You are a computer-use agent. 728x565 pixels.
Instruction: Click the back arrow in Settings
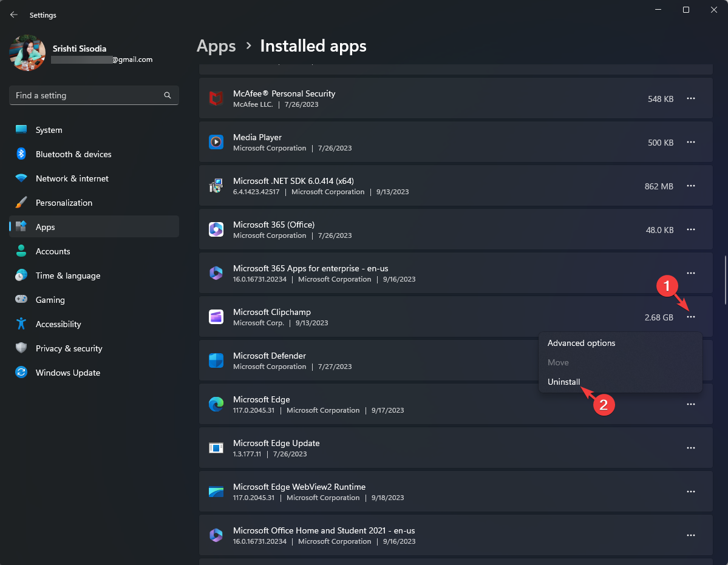pyautogui.click(x=14, y=15)
